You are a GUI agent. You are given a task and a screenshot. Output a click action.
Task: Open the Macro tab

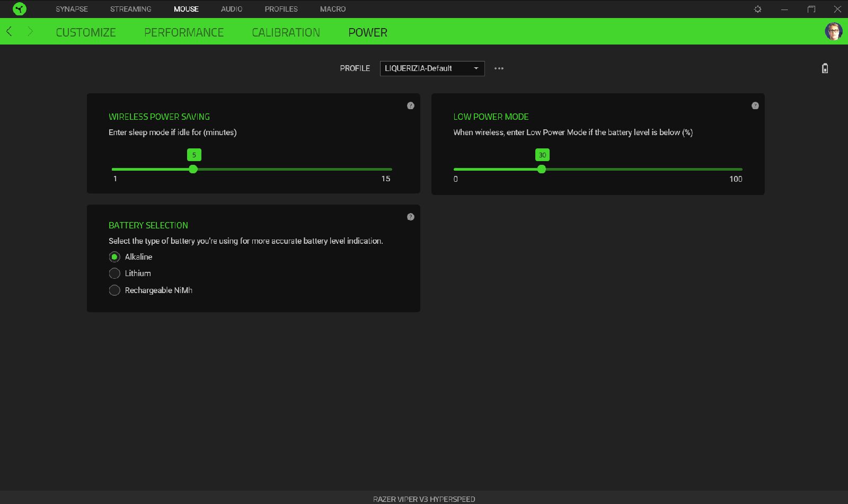(333, 9)
